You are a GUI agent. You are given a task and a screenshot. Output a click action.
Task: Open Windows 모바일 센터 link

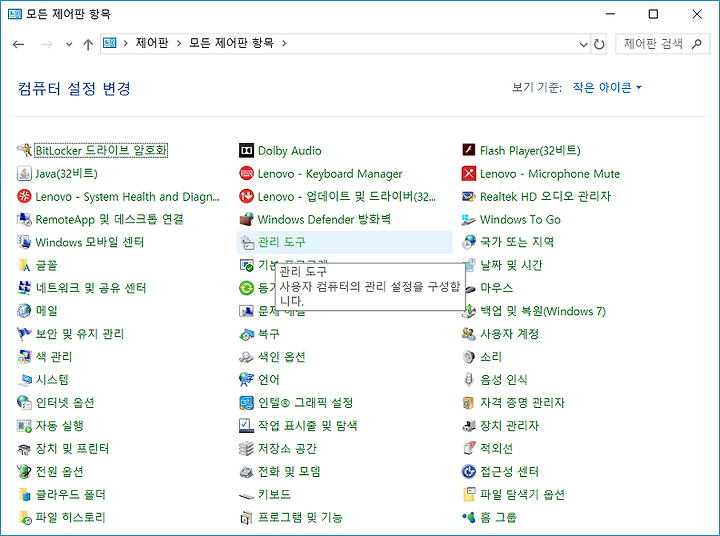click(90, 242)
